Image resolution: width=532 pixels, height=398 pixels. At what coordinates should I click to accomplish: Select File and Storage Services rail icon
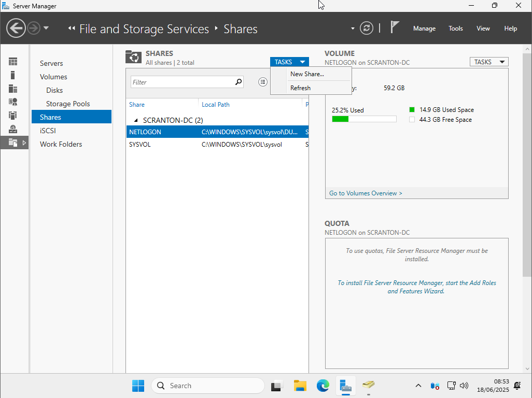pos(13,143)
